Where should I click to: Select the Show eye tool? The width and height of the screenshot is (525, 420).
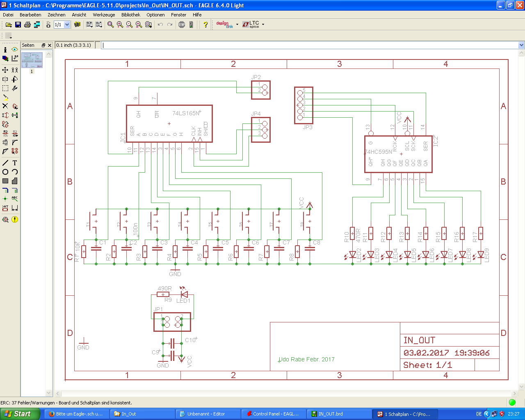[15, 50]
